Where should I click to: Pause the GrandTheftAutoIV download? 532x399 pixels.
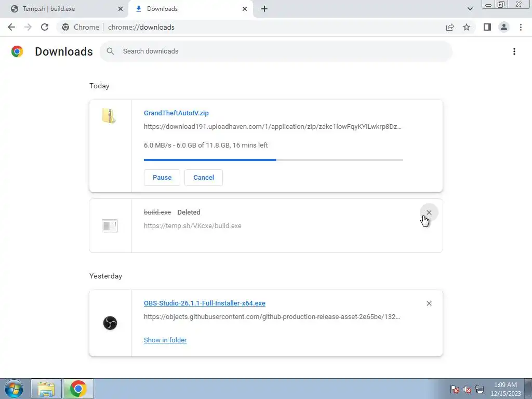point(162,178)
